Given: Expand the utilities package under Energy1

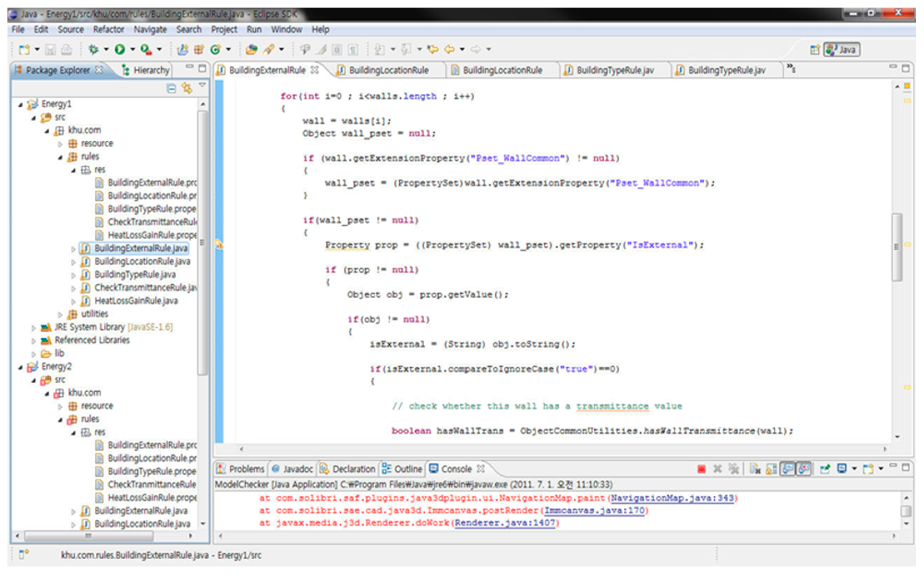Looking at the screenshot, I should 60,315.
